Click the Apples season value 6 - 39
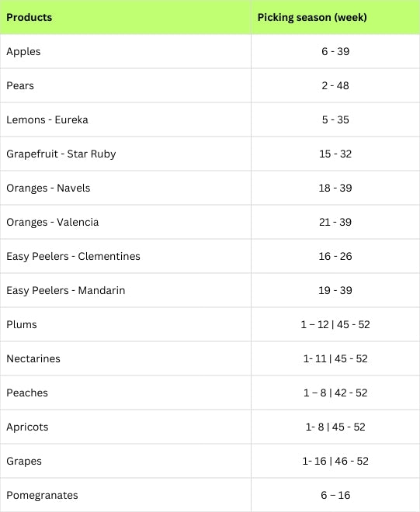420x512 pixels. coord(335,52)
